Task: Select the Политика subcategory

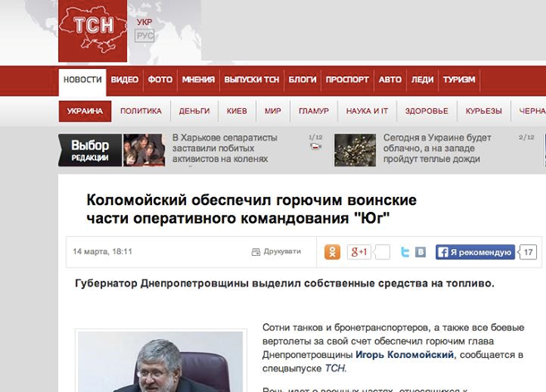Action: 141,111
